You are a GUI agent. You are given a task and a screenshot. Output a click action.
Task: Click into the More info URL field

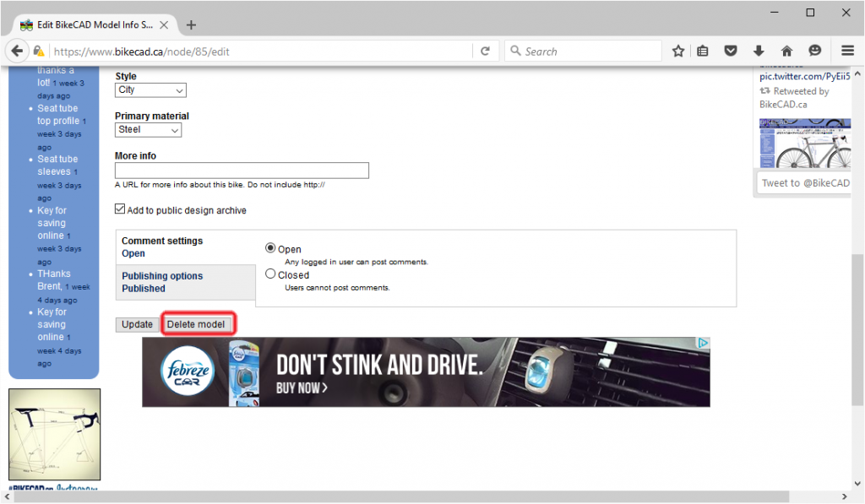coord(242,171)
